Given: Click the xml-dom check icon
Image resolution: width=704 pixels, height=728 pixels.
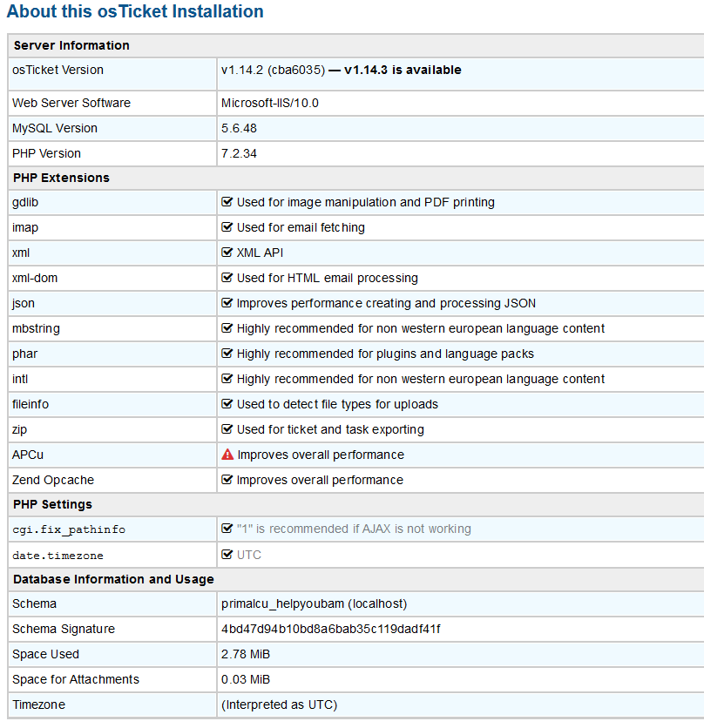Looking at the screenshot, I should point(227,278).
